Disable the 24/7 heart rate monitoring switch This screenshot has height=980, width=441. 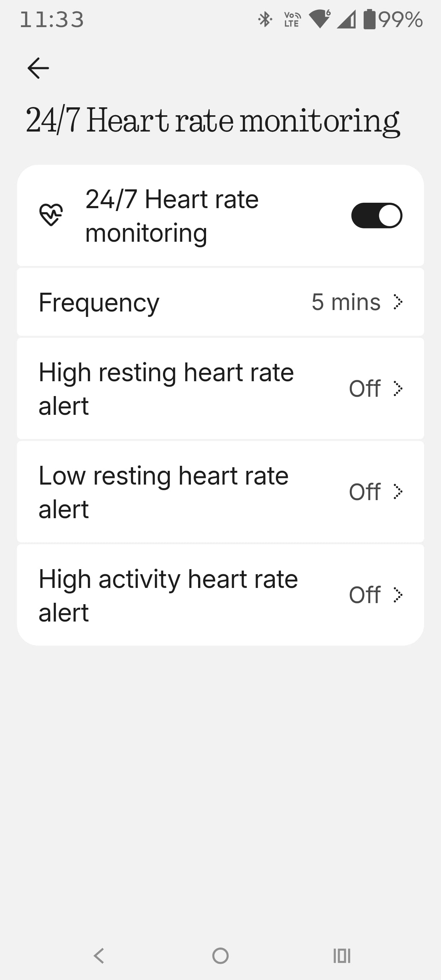pyautogui.click(x=376, y=215)
